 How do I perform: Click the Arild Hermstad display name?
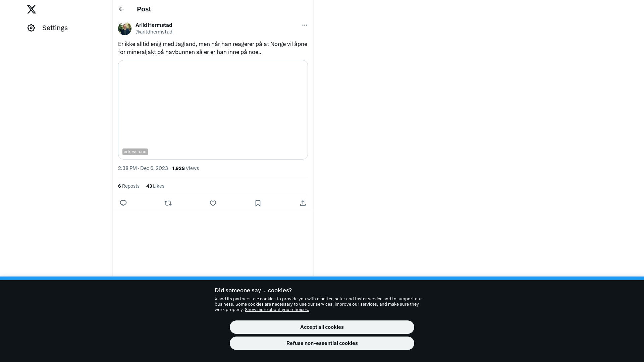click(x=154, y=25)
